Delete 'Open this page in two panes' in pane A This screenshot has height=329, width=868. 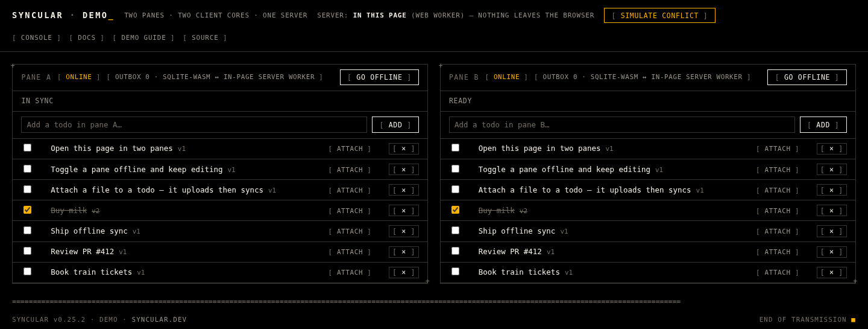(404, 149)
